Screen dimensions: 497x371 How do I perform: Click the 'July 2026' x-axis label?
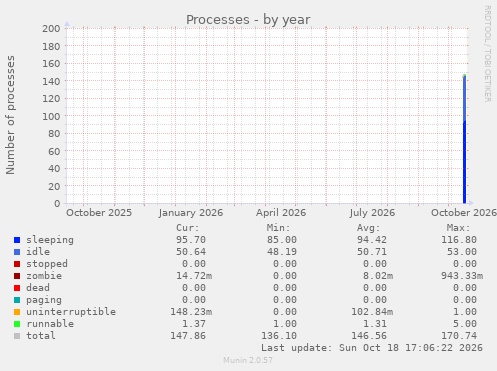point(372,213)
